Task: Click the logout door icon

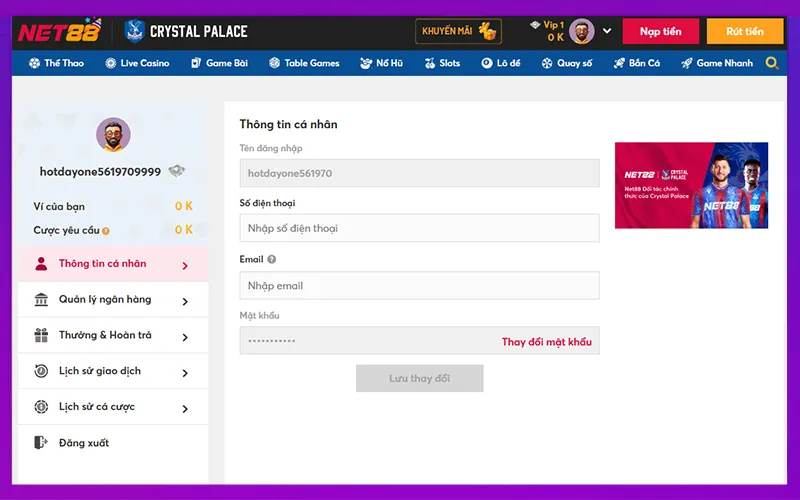Action: (41, 442)
